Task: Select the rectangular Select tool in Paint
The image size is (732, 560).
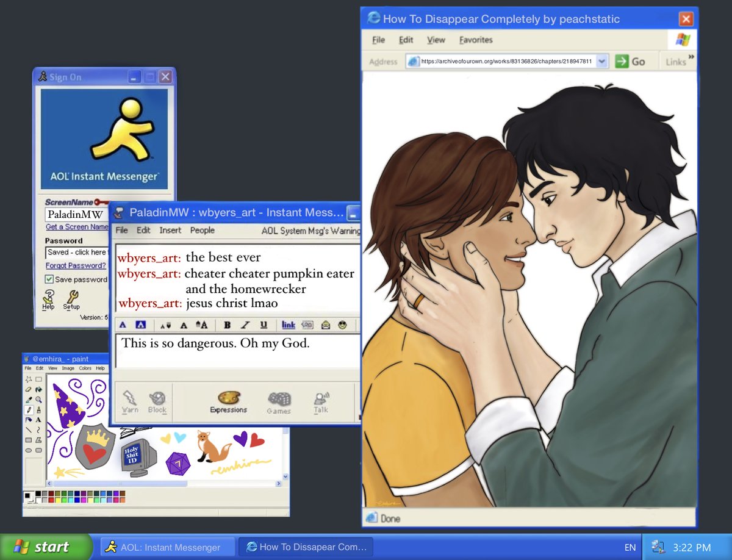Action: tap(38, 379)
